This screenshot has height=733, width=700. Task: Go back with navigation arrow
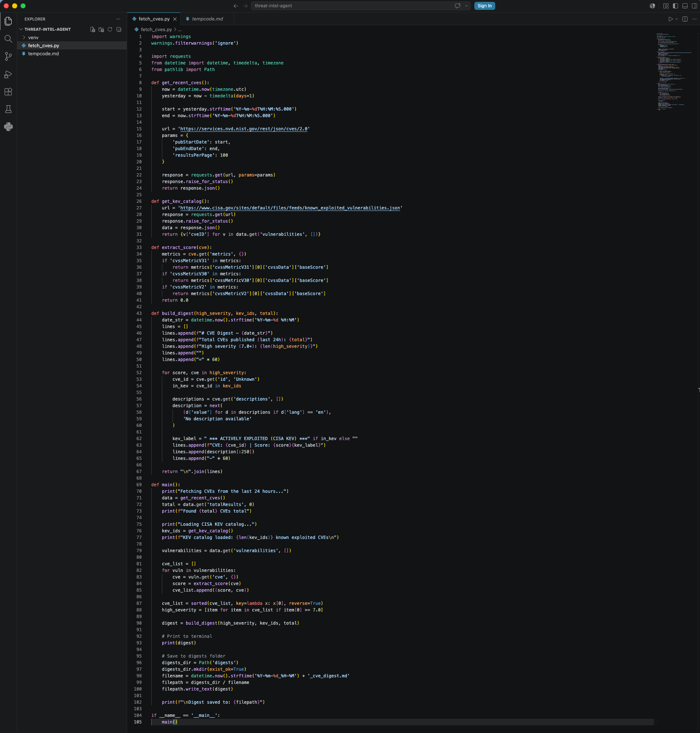[x=236, y=6]
